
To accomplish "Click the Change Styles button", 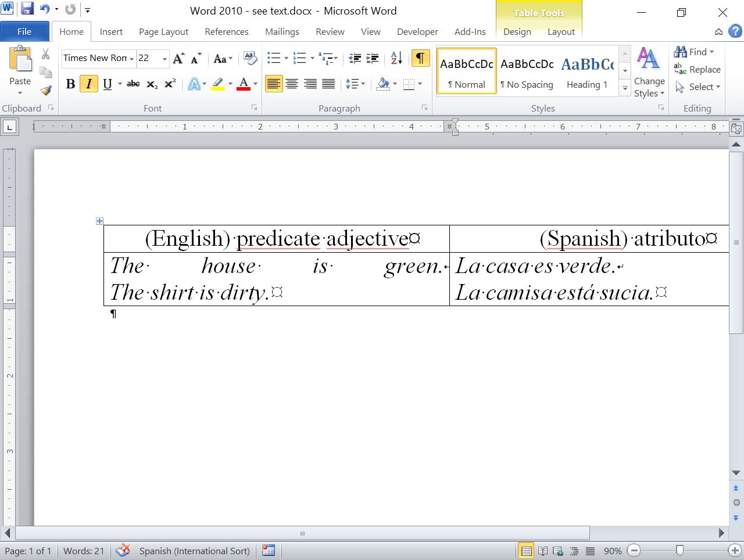I will [x=649, y=73].
